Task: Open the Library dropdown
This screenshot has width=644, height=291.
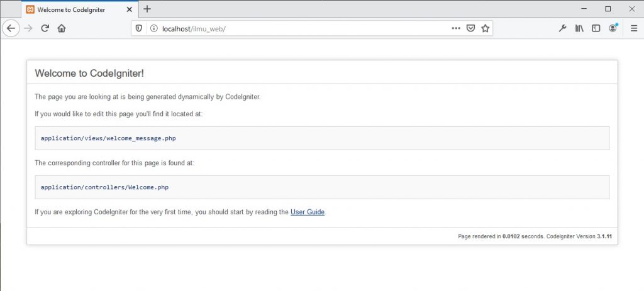Action: point(579,28)
